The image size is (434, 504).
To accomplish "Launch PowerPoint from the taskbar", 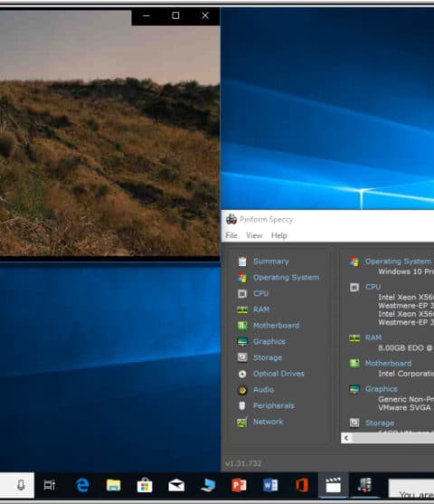I will click(239, 485).
